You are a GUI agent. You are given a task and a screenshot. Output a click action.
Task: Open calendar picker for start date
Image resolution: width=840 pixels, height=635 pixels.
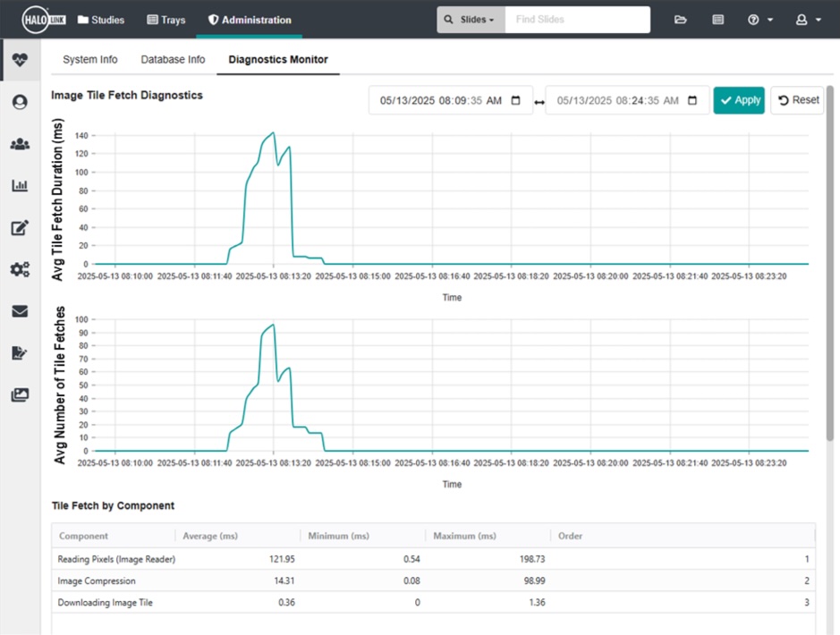pyautogui.click(x=515, y=101)
